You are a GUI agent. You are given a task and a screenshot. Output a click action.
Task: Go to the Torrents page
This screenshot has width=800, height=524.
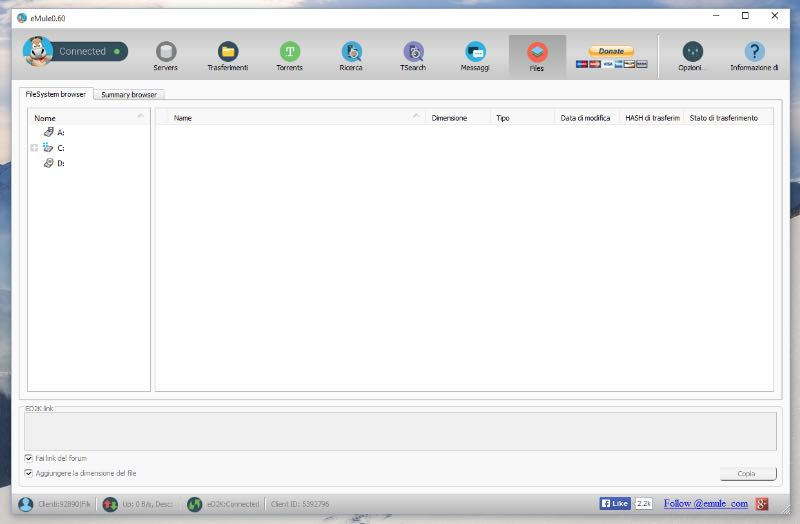click(289, 56)
